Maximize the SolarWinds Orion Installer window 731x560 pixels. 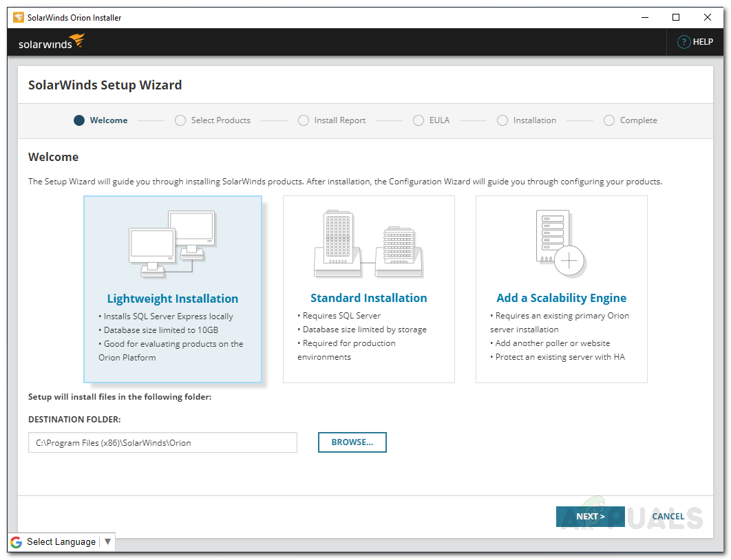[675, 18]
